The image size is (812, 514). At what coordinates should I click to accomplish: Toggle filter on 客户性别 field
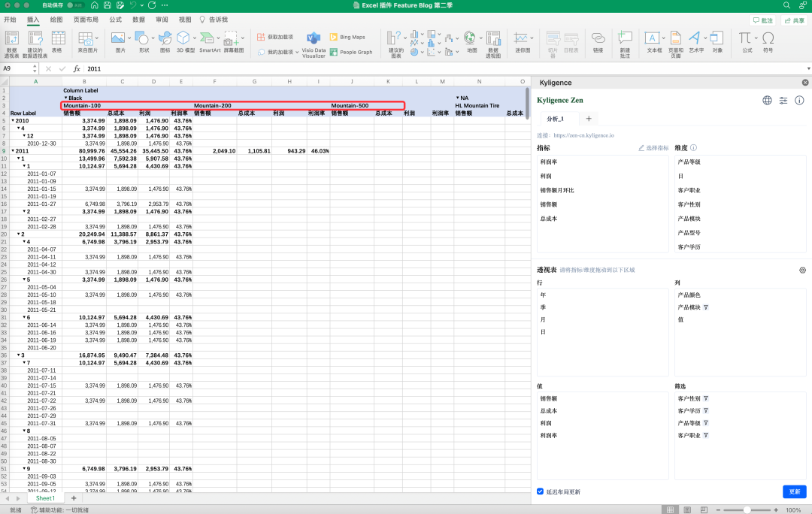(x=706, y=398)
